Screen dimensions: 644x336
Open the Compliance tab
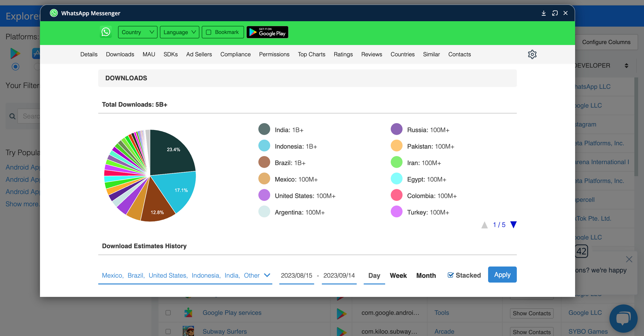(x=235, y=54)
